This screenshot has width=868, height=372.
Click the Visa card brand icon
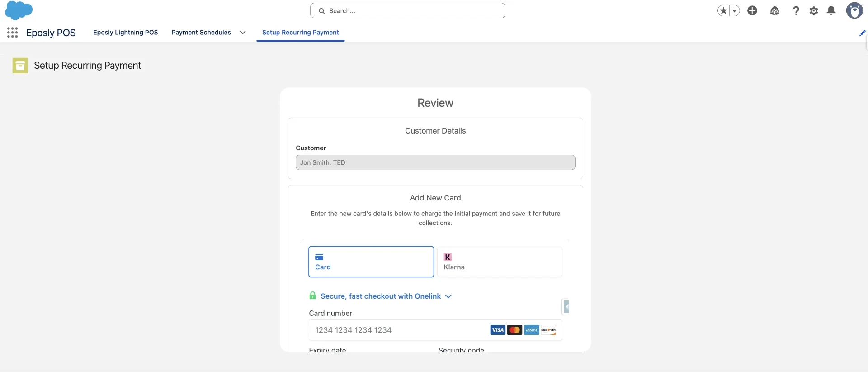498,330
